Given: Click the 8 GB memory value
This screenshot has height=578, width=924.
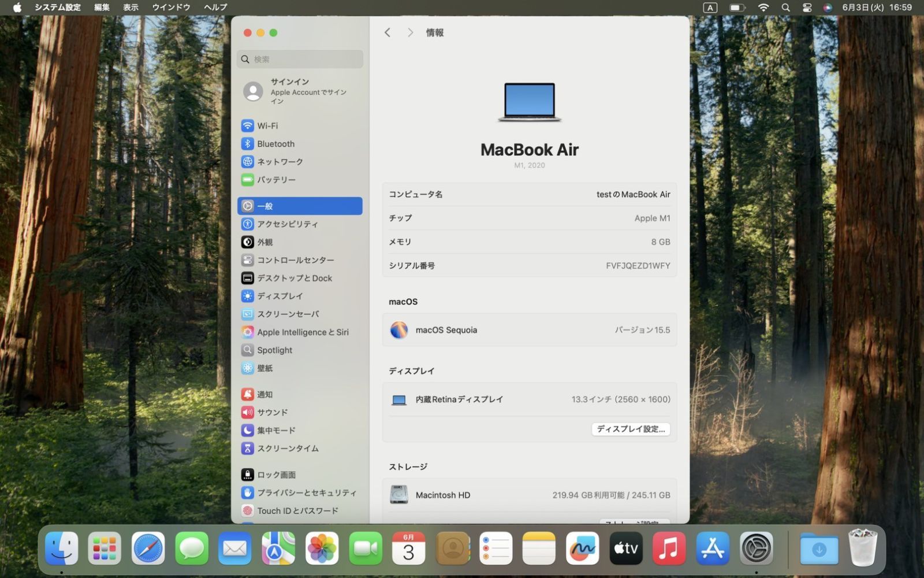Looking at the screenshot, I should click(661, 242).
